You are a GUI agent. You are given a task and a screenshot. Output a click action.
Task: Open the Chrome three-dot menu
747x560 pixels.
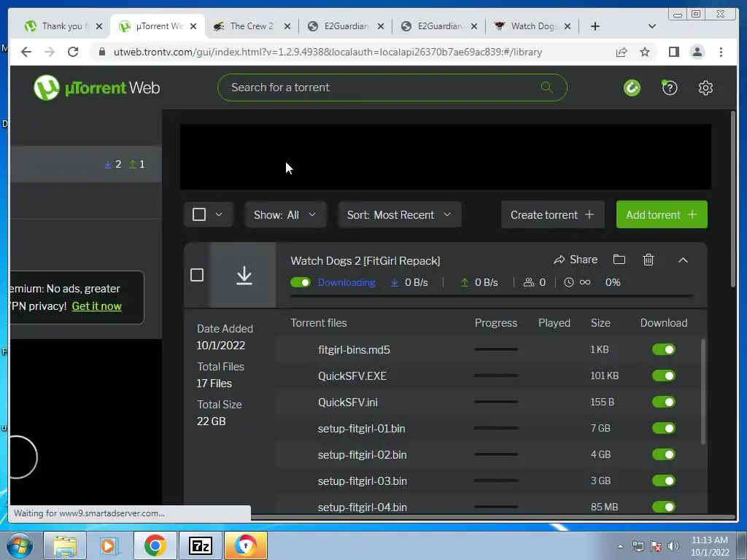pos(721,52)
